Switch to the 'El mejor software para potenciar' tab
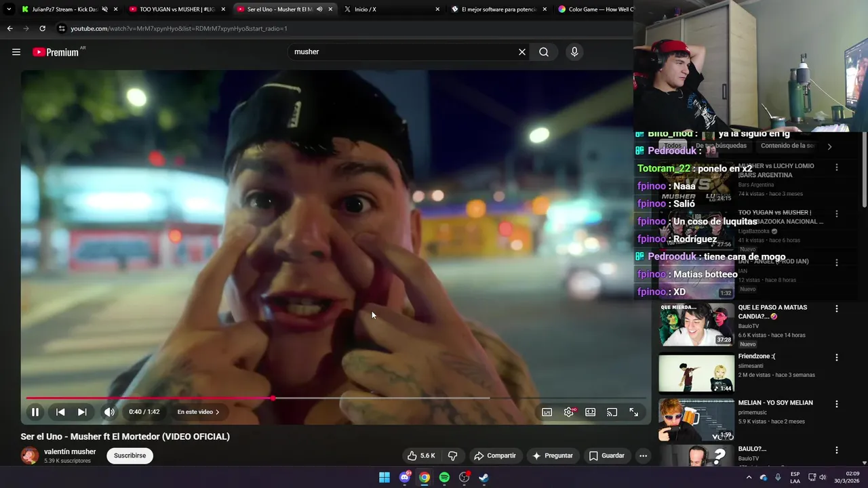Viewport: 868px width, 488px height. (x=498, y=9)
